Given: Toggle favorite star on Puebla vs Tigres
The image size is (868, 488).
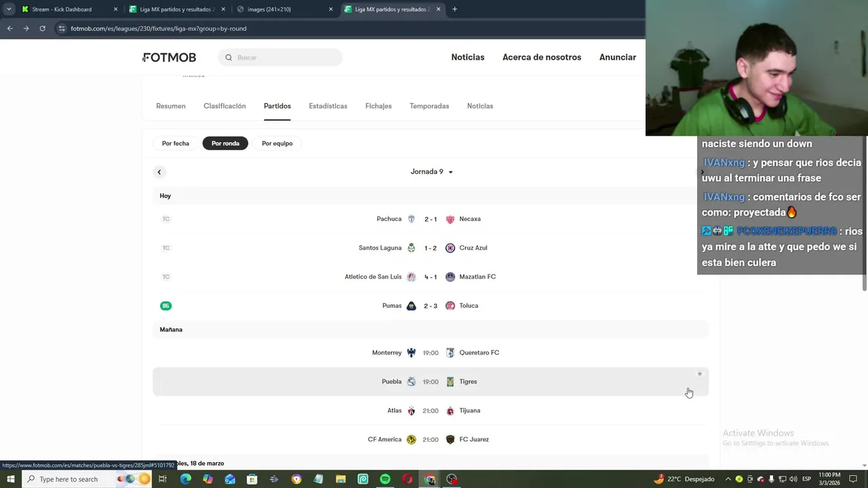Looking at the screenshot, I should click(700, 373).
